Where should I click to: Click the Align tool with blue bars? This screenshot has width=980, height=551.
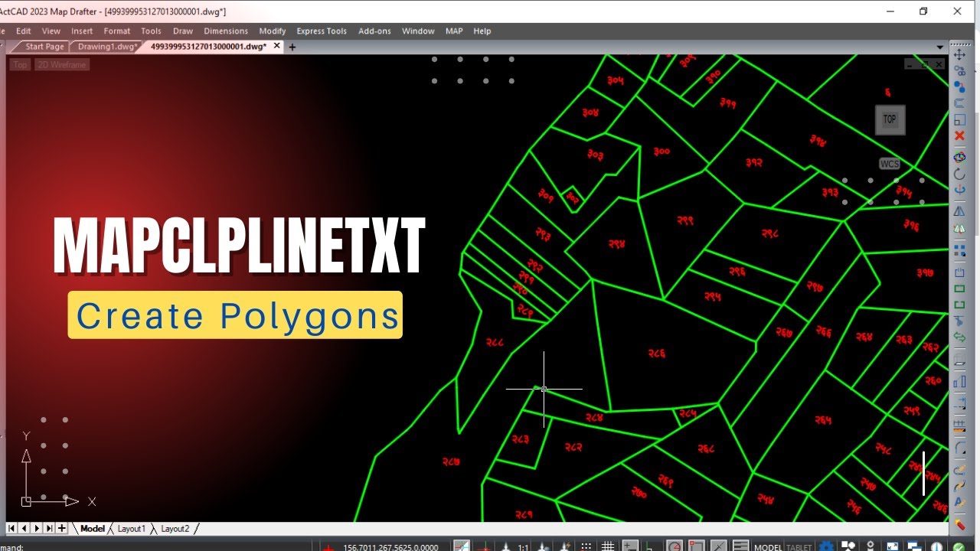click(959, 381)
